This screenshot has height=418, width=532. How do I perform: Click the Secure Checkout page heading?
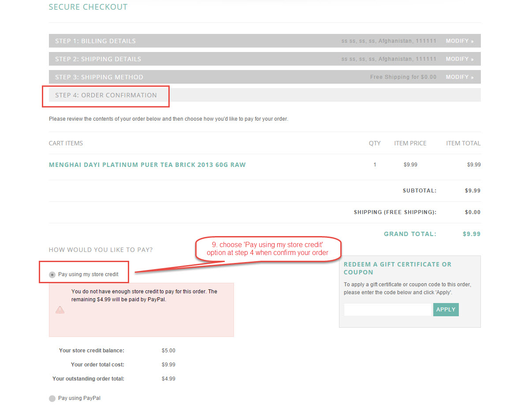[88, 7]
